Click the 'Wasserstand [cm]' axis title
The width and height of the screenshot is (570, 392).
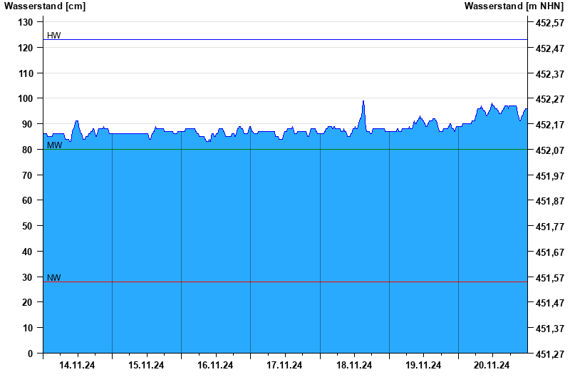click(x=45, y=6)
